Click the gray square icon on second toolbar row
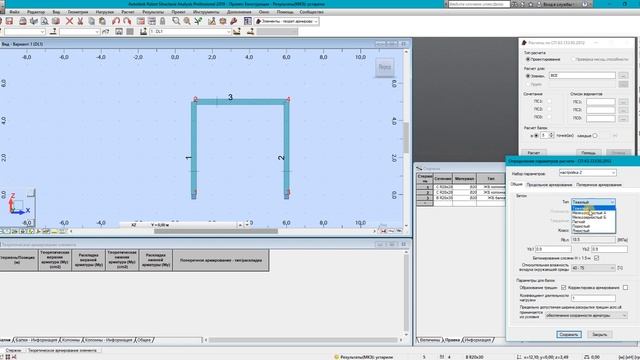The width and height of the screenshot is (640, 360). tap(130, 31)
